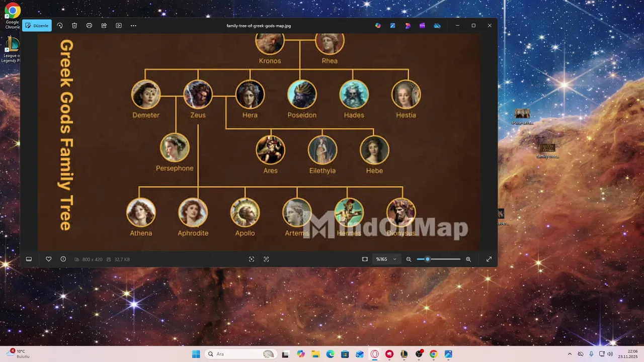The image size is (644, 362).
Task: Open volume control from speaker icon
Action: (611, 354)
